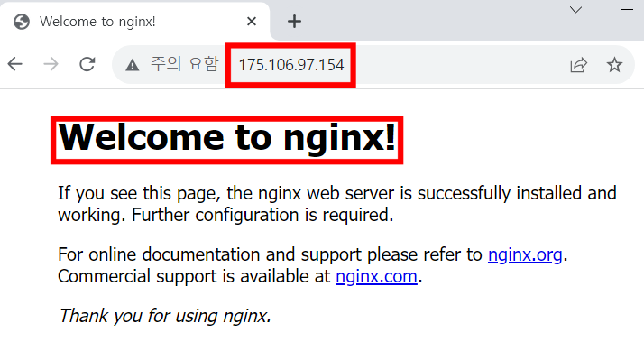
Task: Expand the tab search chevron
Action: 575,9
